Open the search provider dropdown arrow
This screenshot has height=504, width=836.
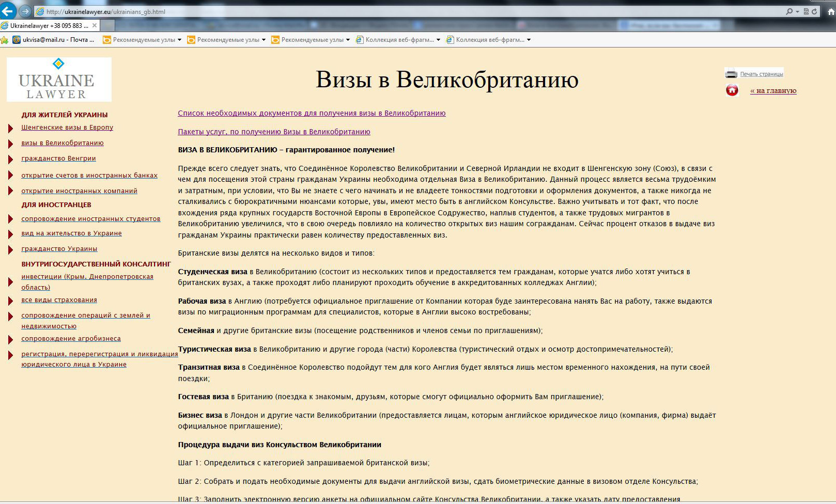click(797, 11)
